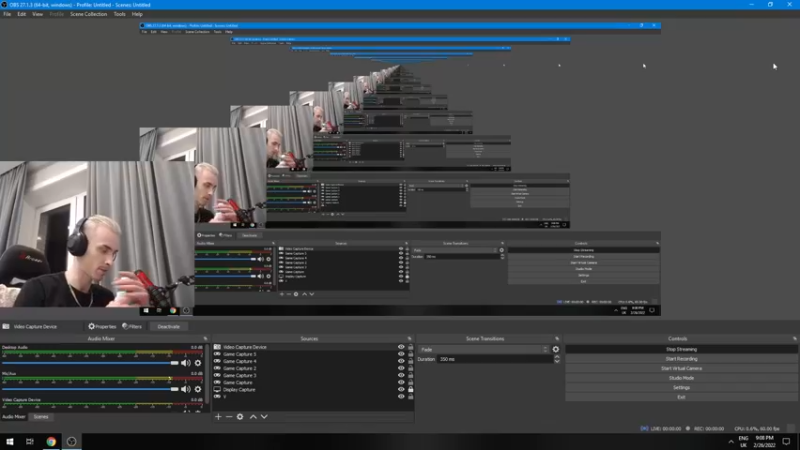
Task: Hide the Game Capture 4 source
Action: [401, 361]
